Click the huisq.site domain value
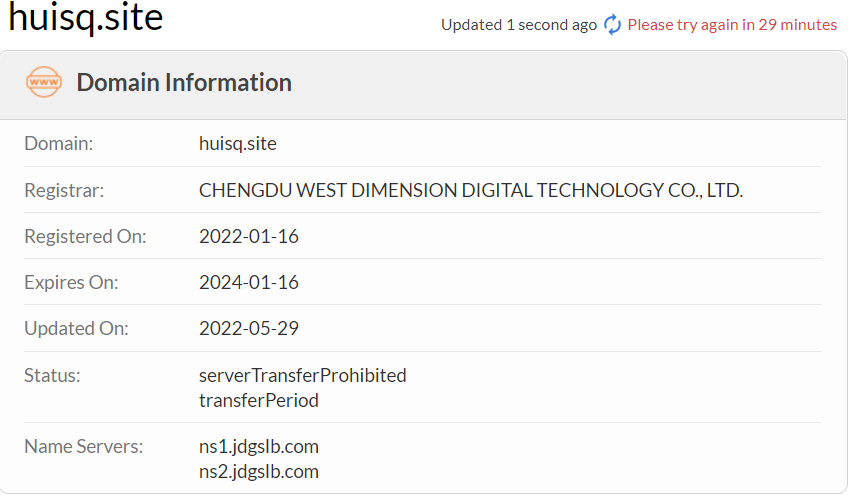Viewport: 848px width, 501px height. (238, 143)
